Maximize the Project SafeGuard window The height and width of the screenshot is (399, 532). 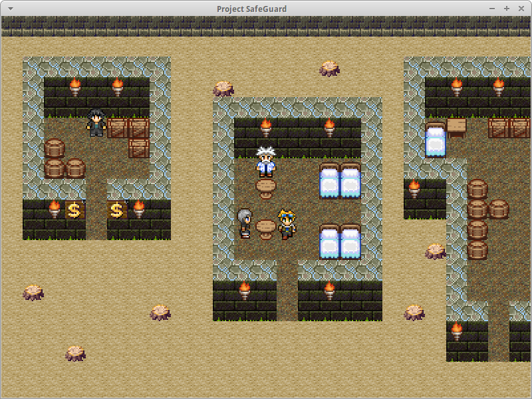pos(507,8)
